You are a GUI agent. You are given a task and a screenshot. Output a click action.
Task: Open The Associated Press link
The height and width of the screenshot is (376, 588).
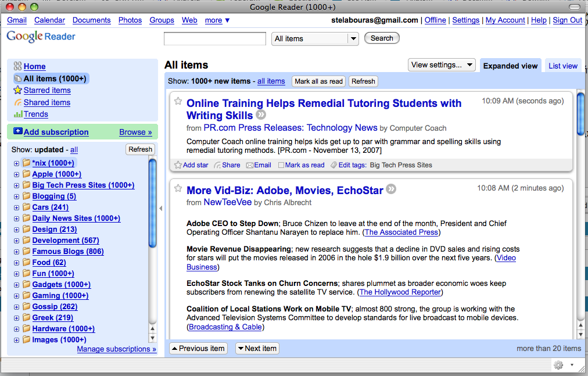pos(401,232)
